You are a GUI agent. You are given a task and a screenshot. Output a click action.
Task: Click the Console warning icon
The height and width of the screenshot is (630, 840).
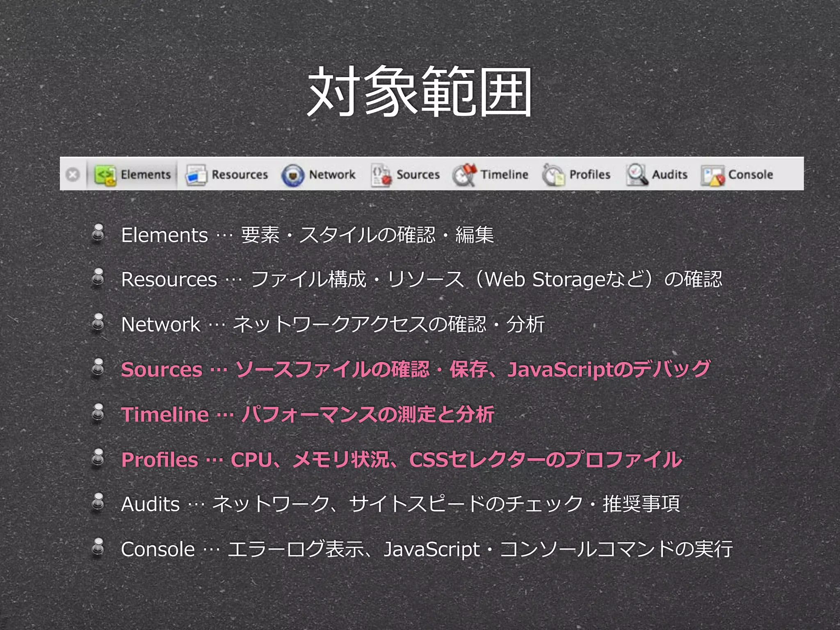coord(712,176)
